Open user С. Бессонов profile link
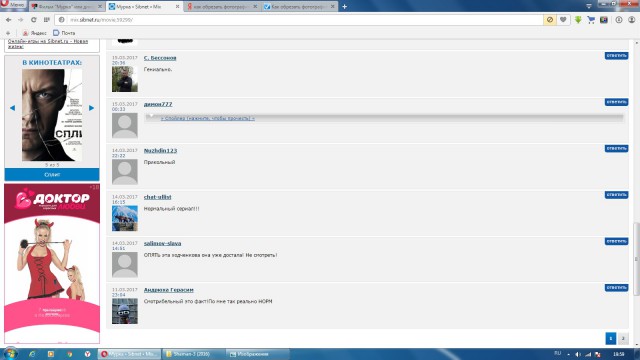The height and width of the screenshot is (360, 640). [160, 58]
